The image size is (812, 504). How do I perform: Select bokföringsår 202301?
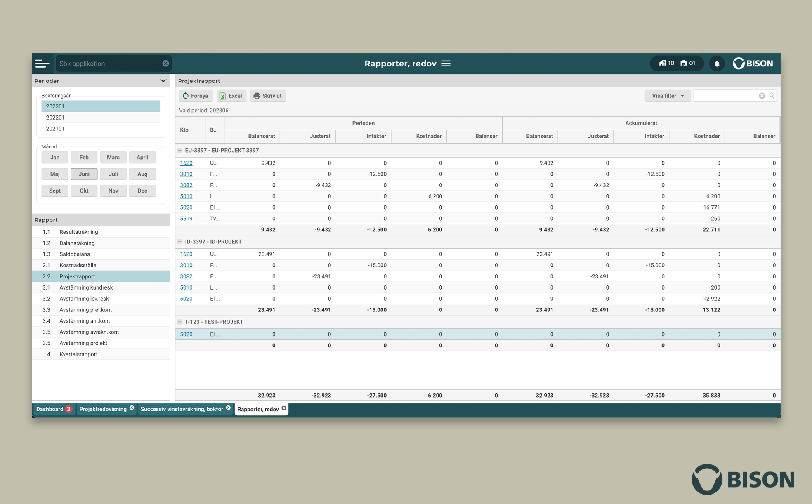[x=101, y=106]
